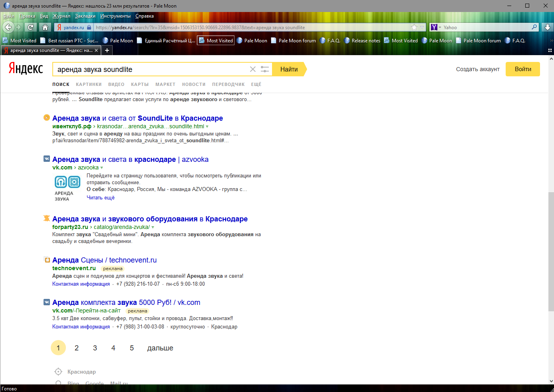Screen dimensions: 554x392
Task: Switch to the ПЕРЕВОДЧИК tab
Action: point(228,84)
